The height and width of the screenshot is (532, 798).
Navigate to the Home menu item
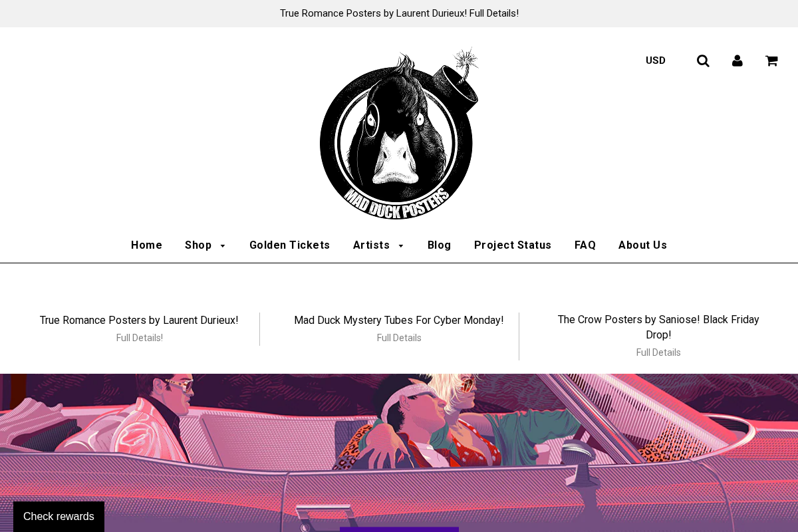tap(146, 245)
